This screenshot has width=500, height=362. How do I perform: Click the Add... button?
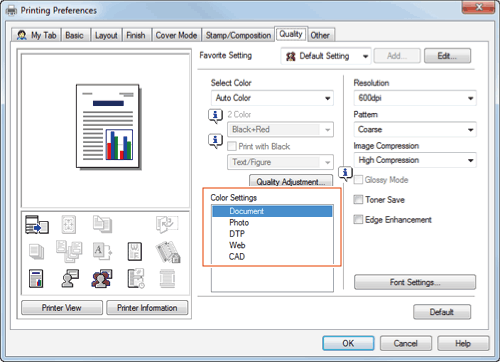pos(397,56)
